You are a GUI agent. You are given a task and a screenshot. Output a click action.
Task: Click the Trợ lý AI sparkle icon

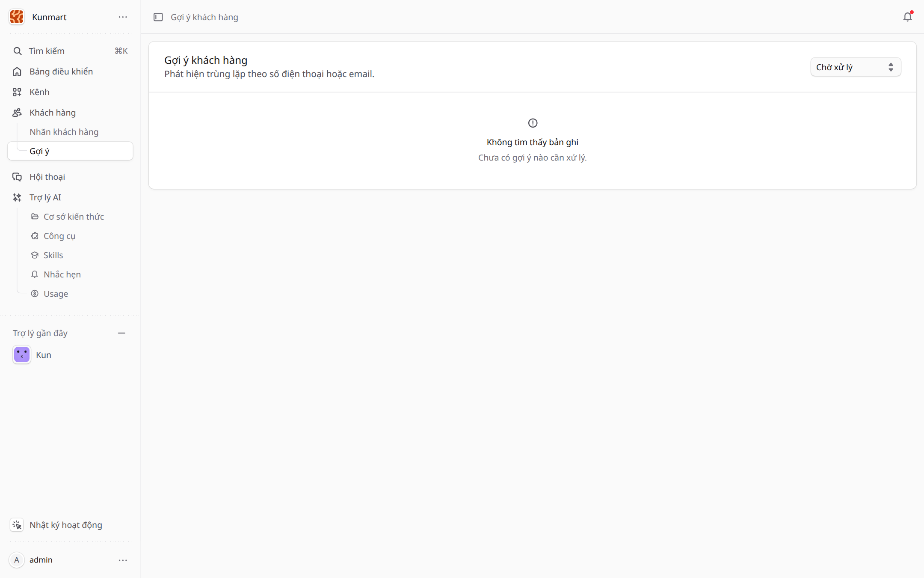(x=17, y=197)
